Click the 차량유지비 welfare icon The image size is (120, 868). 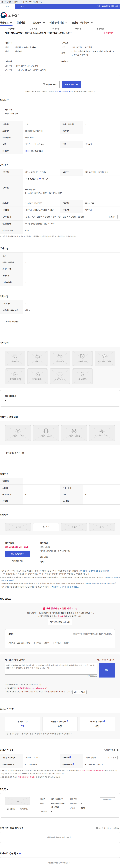[x=60, y=359]
